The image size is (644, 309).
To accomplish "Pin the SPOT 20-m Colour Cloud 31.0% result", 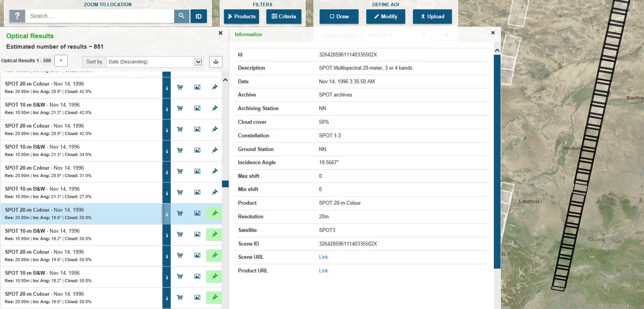I will coord(214,171).
